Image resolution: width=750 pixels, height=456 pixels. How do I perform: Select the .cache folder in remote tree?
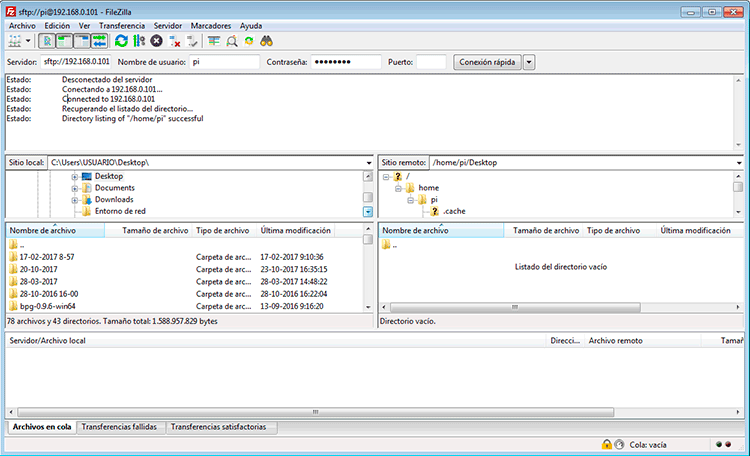tap(453, 211)
